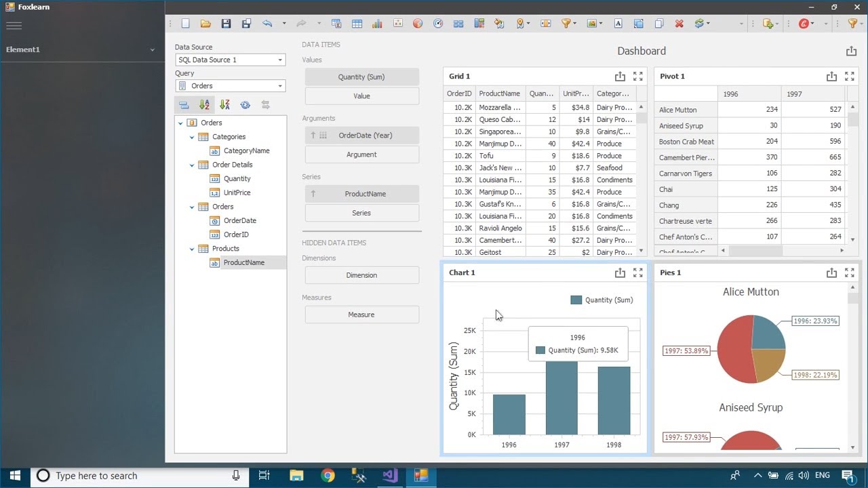The width and height of the screenshot is (868, 488).
Task: Open File Explorer from the taskbar
Action: pyautogui.click(x=296, y=475)
